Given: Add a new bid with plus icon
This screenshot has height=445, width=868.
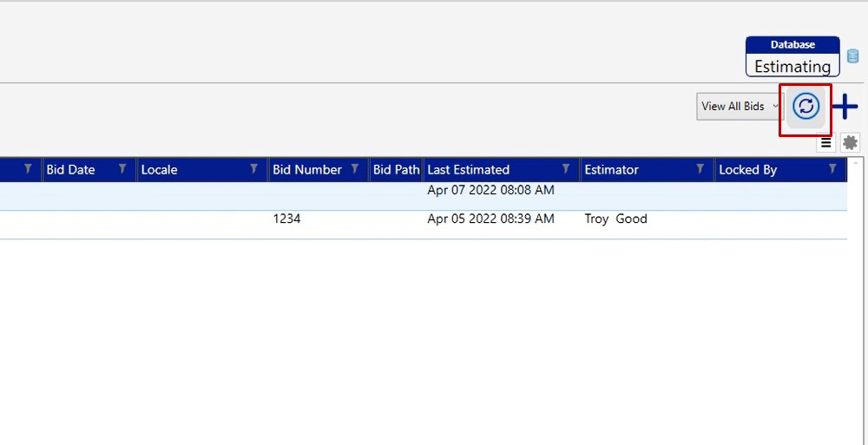Looking at the screenshot, I should coord(845,107).
